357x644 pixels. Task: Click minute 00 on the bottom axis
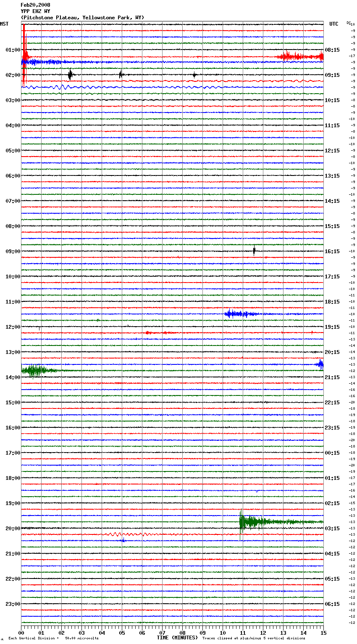click(21, 633)
